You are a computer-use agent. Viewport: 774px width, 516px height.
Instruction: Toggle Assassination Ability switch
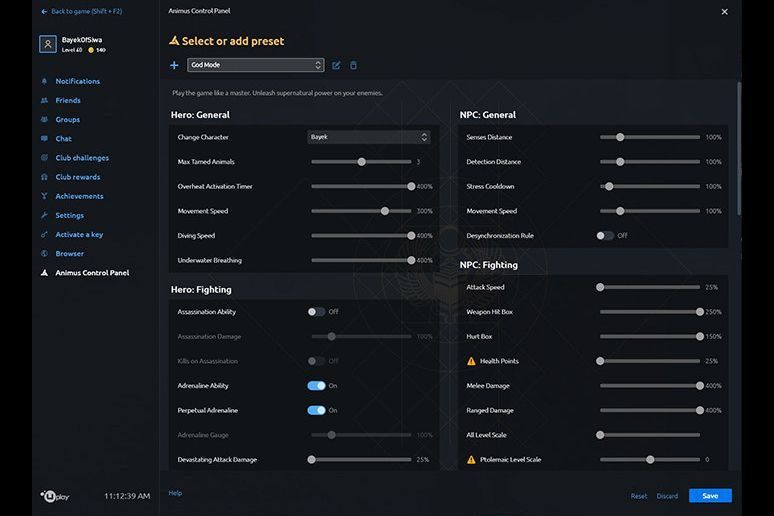[316, 312]
